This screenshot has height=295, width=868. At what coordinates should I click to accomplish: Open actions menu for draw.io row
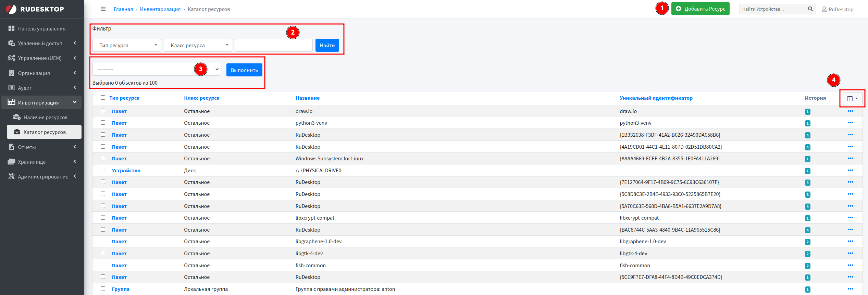point(850,111)
